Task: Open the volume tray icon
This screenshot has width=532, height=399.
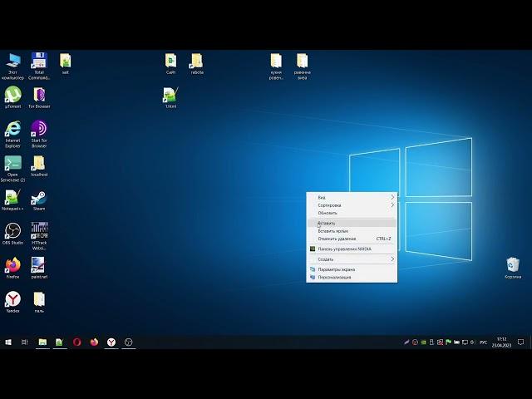Action: point(472,342)
